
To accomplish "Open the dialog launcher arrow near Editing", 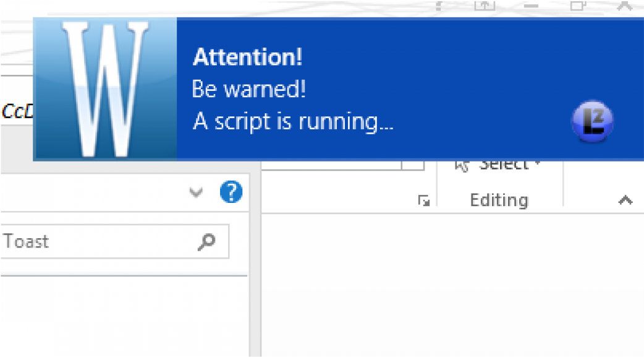I will 424,200.
